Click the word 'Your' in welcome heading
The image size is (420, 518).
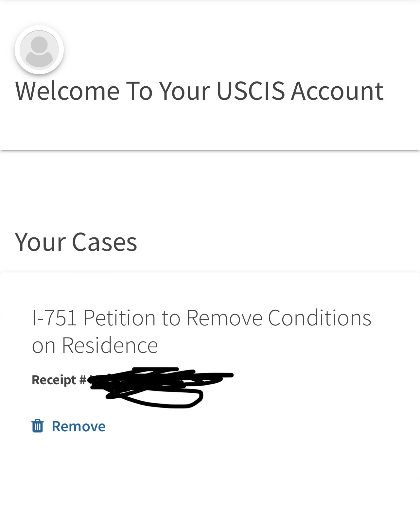tap(184, 91)
